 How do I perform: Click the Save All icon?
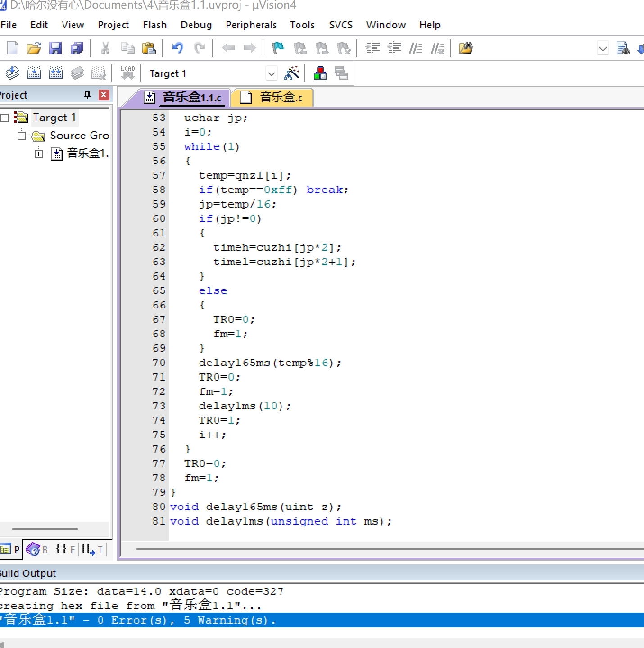point(77,48)
